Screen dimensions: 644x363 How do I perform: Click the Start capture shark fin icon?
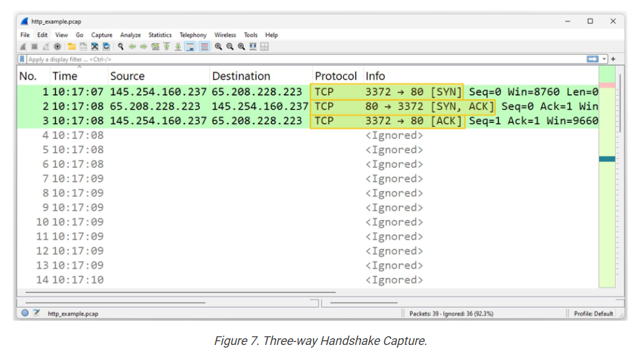pos(23,47)
